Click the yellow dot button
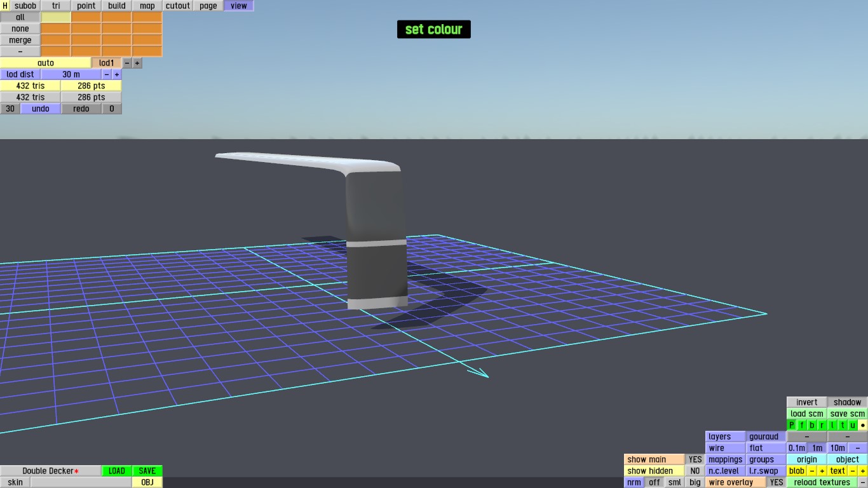The width and height of the screenshot is (868, 488). (x=863, y=425)
